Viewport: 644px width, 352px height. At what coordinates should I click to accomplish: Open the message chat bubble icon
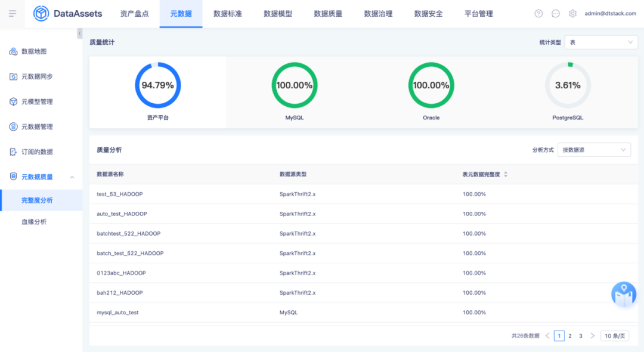coord(556,14)
